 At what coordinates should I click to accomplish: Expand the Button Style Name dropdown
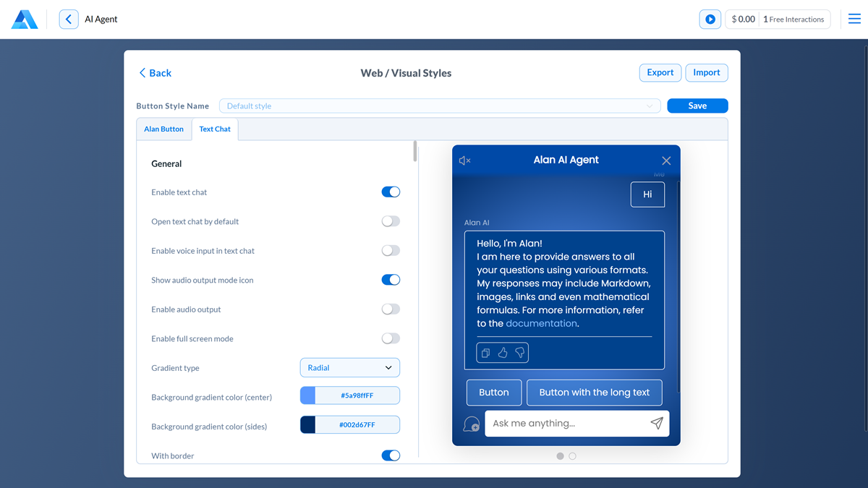click(x=440, y=106)
